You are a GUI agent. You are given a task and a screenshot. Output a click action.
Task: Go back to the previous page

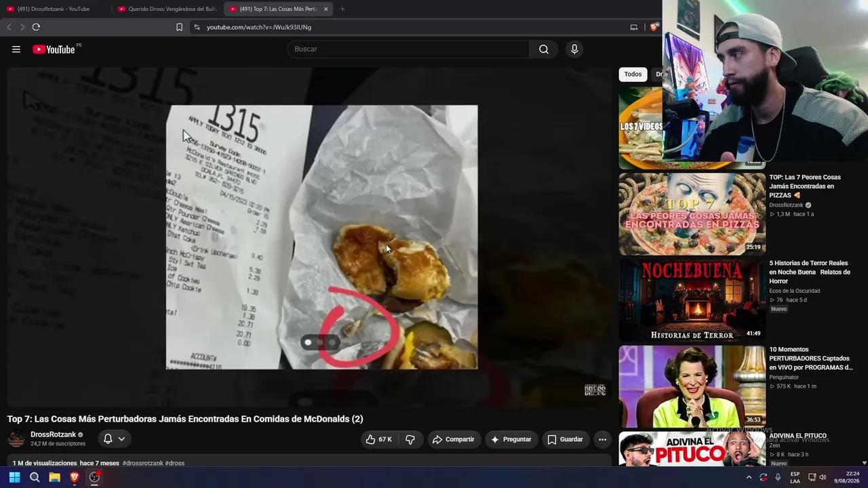[x=9, y=27]
